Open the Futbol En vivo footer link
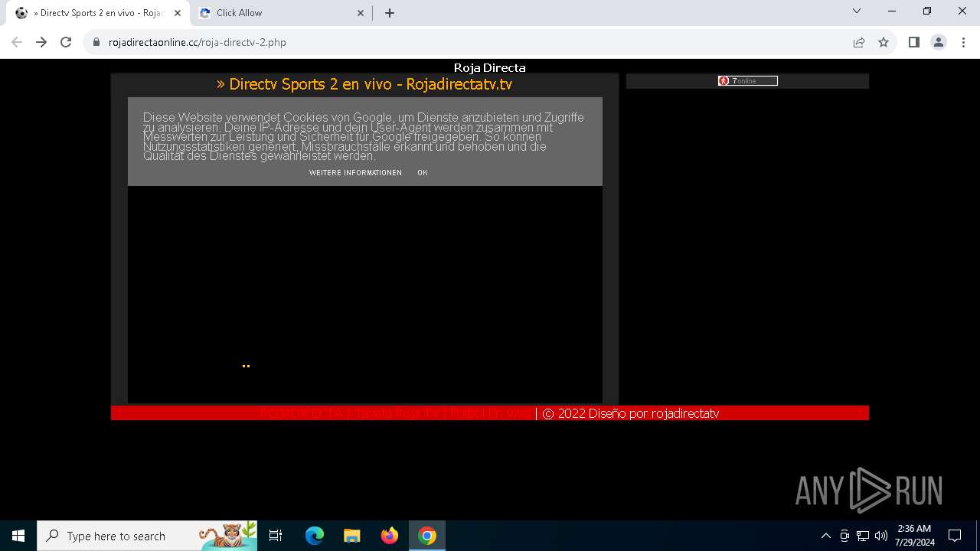The width and height of the screenshot is (980, 551). (x=491, y=413)
